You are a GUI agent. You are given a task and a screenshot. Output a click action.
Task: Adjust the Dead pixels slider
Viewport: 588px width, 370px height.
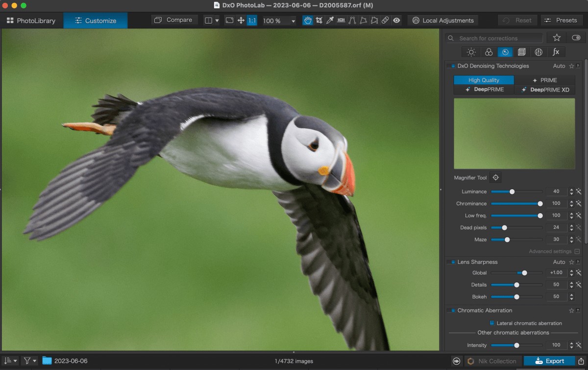[516, 227]
